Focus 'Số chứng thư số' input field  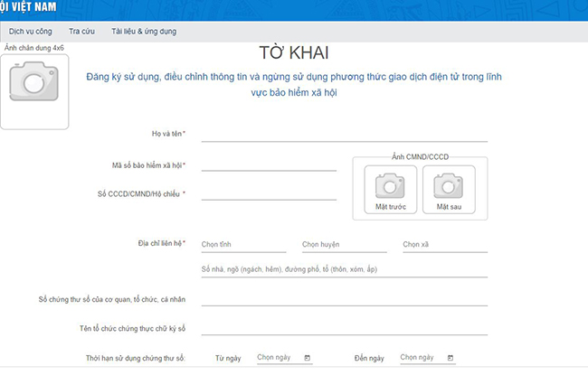coord(344,299)
